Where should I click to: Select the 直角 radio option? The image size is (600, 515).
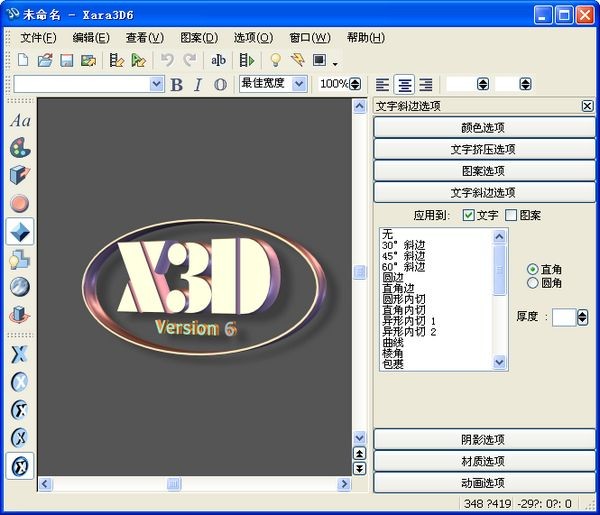(x=533, y=269)
